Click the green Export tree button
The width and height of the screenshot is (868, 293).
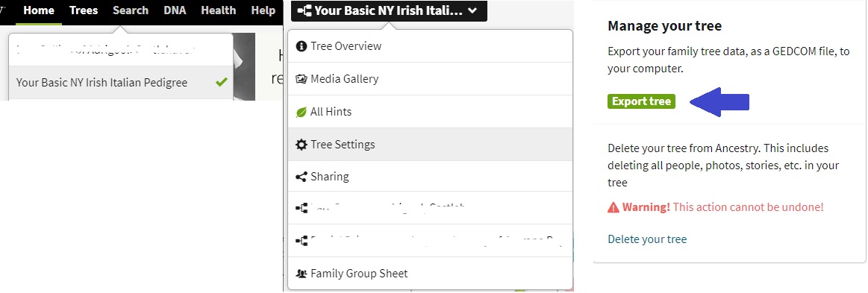click(641, 101)
